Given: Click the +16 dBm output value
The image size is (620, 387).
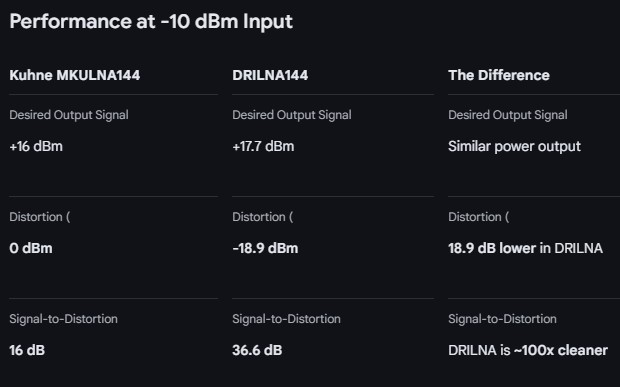Looking at the screenshot, I should [x=36, y=146].
